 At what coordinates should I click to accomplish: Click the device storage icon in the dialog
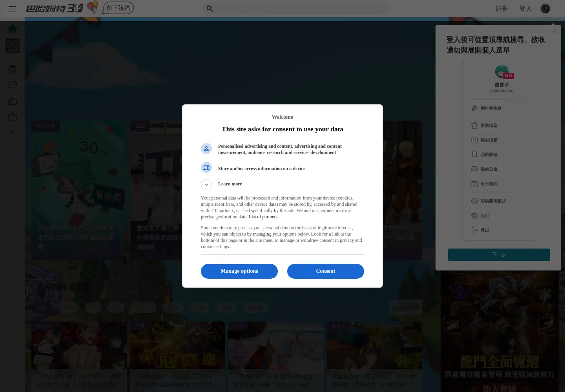[206, 167]
